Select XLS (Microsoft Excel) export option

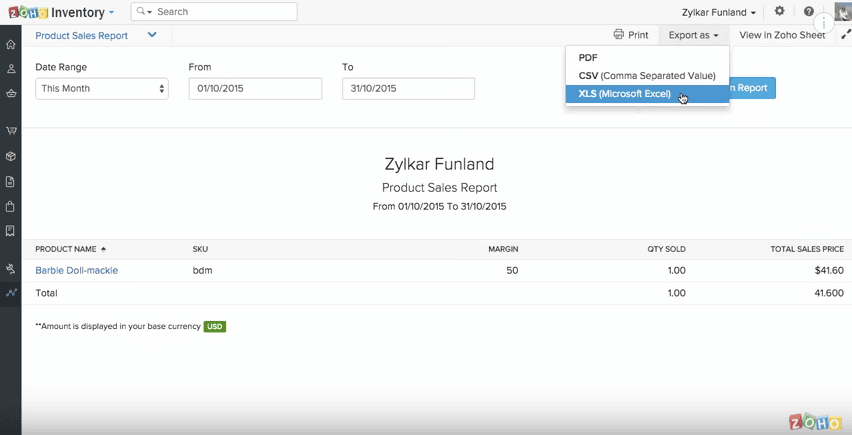pyautogui.click(x=624, y=94)
